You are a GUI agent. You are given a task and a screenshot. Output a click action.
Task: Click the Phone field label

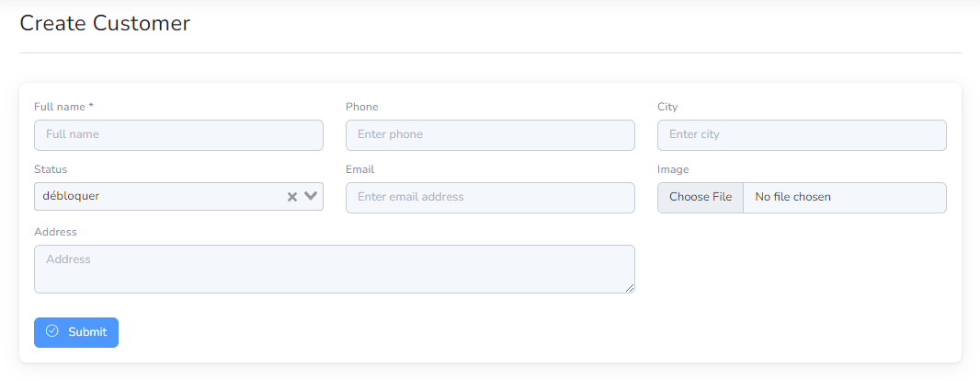[x=362, y=107]
